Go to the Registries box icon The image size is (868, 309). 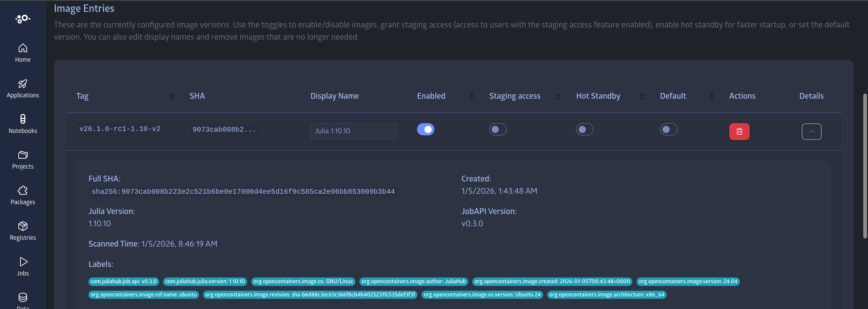(x=23, y=226)
